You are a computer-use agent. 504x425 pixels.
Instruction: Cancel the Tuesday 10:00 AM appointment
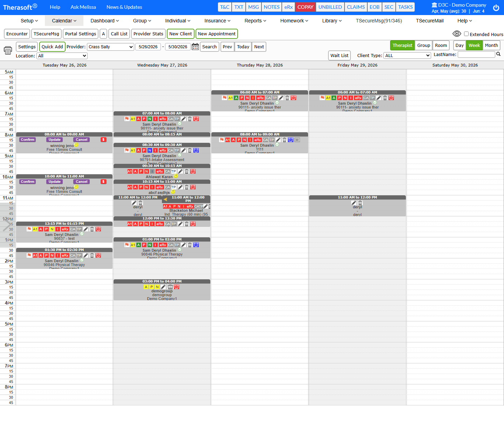point(82,182)
